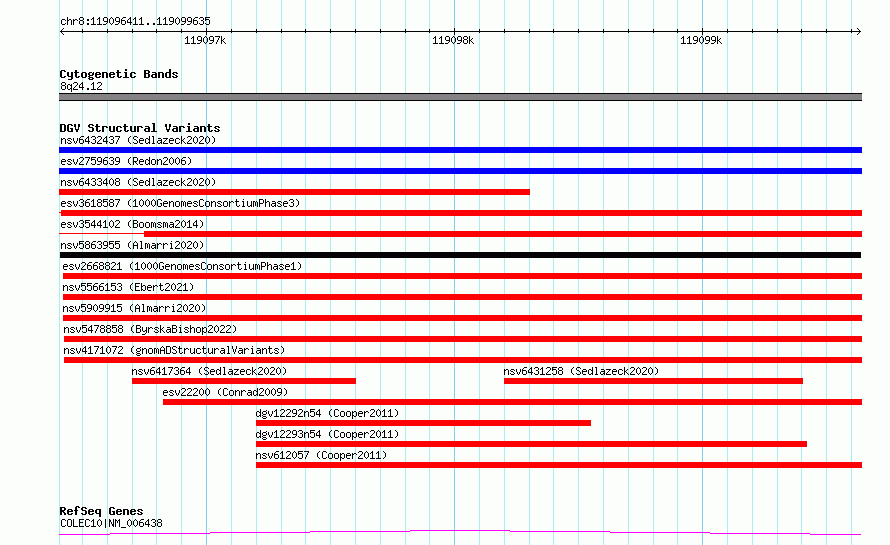Select the 119097k ruler label
This screenshot has height=545, width=890.
point(205,40)
